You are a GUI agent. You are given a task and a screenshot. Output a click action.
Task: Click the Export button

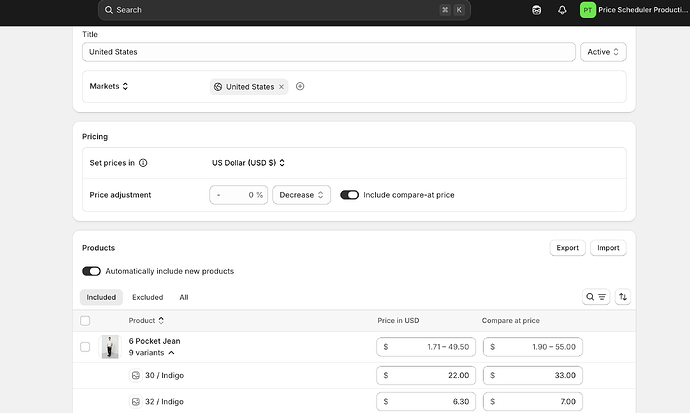pos(567,248)
